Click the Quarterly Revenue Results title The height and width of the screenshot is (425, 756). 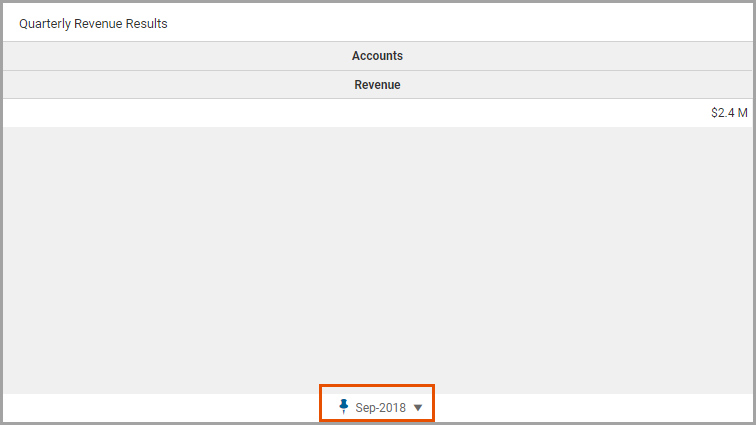point(93,24)
